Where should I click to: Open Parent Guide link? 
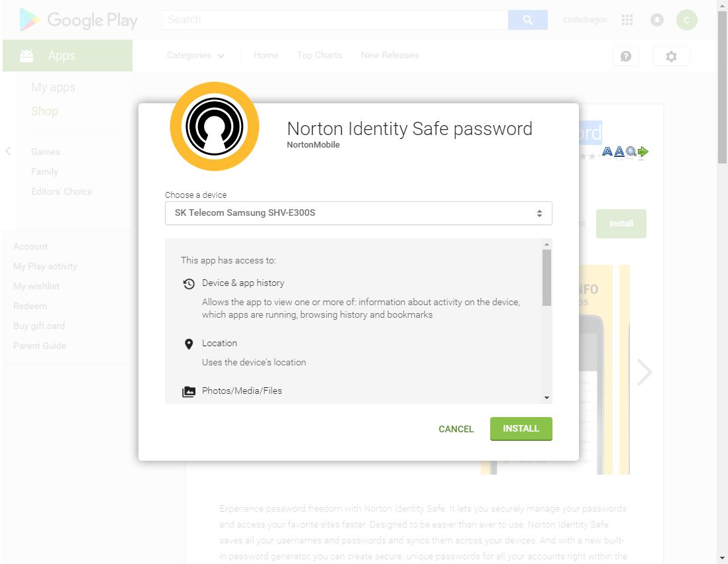(40, 346)
